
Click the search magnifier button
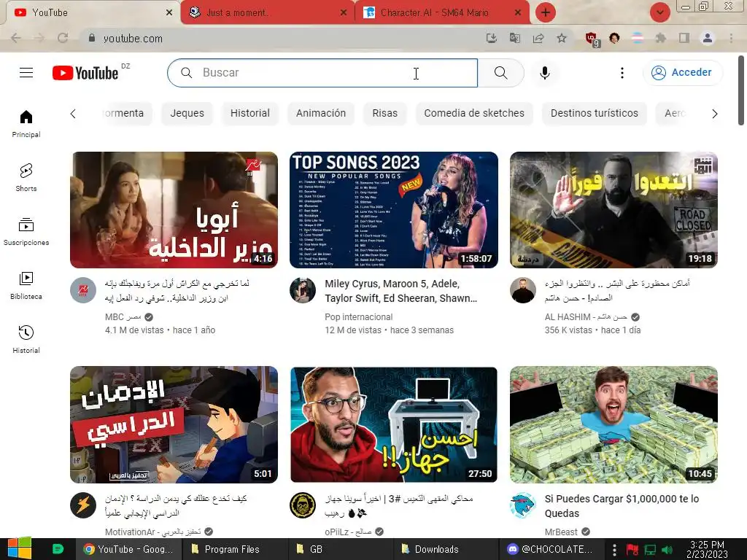(500, 73)
